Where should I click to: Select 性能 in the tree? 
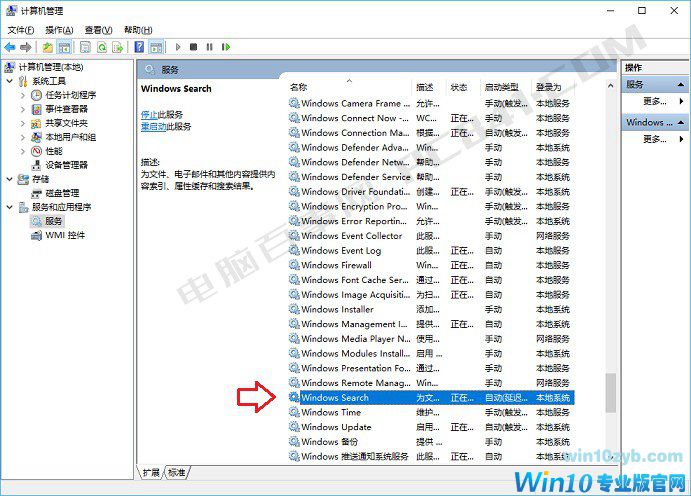pos(54,151)
